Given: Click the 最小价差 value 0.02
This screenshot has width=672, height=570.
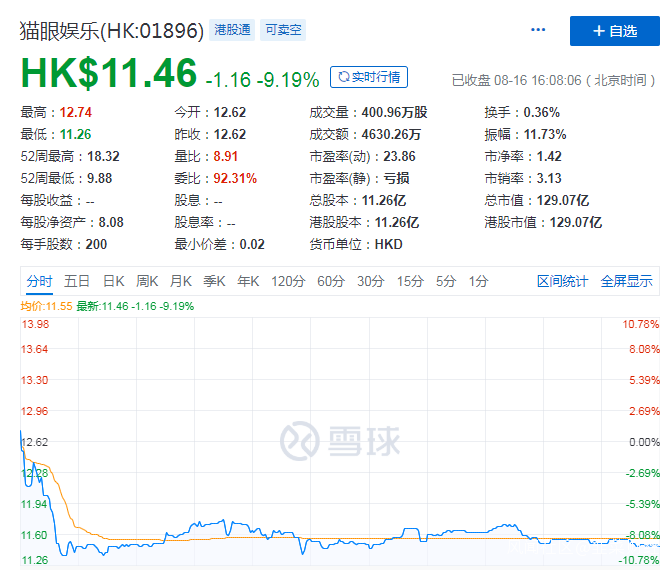Looking at the screenshot, I should pos(252,244).
